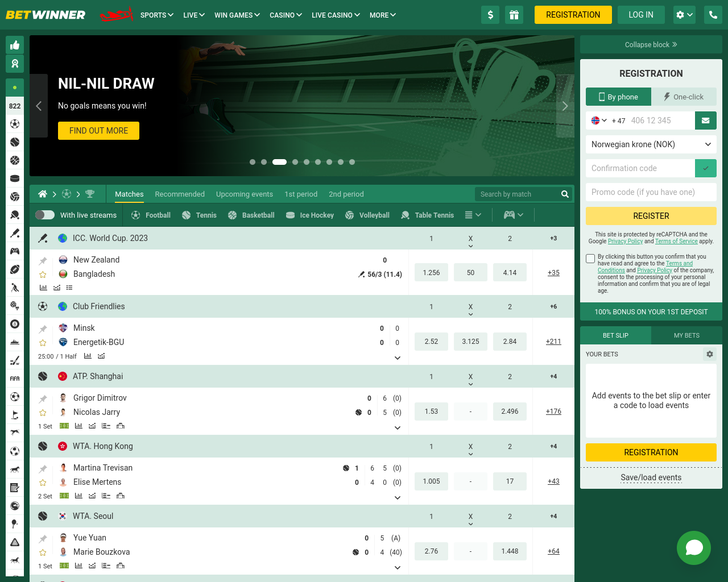Open bet slip settings gear

coord(710,354)
